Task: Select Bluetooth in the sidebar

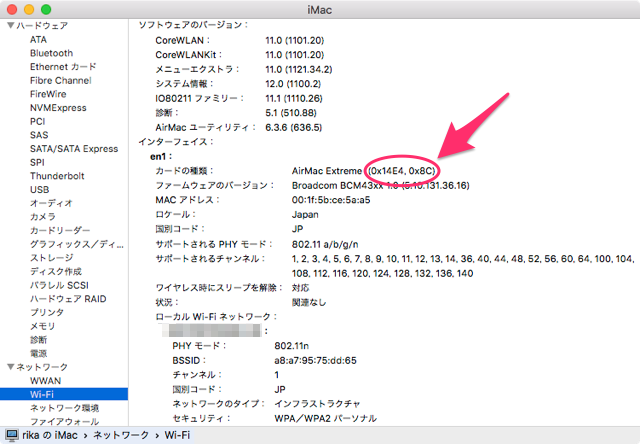Action: [x=51, y=53]
